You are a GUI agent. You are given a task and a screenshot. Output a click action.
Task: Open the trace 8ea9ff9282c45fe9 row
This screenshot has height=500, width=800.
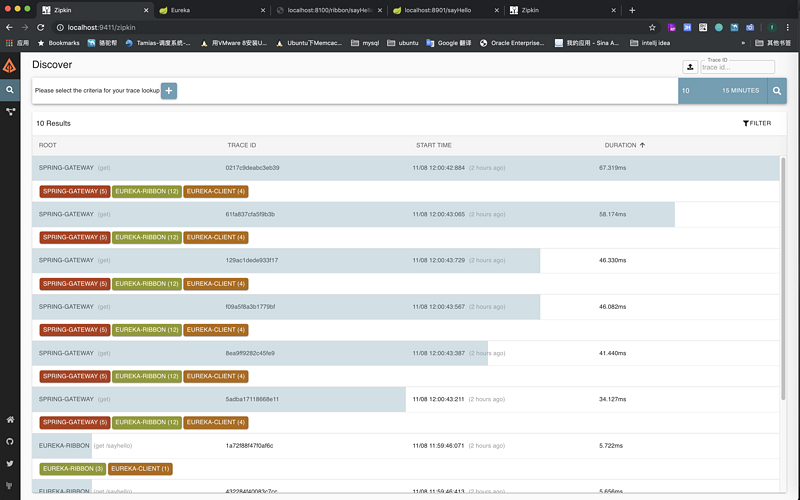tap(406, 353)
